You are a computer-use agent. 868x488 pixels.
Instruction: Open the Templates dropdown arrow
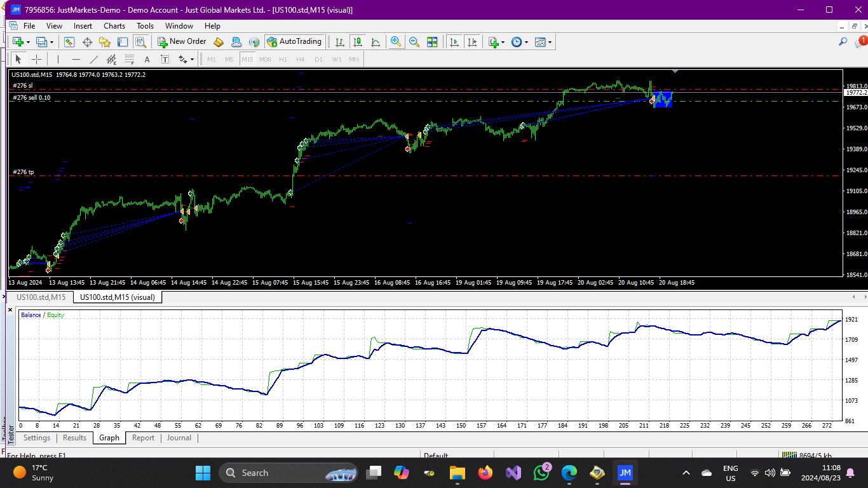tap(550, 42)
